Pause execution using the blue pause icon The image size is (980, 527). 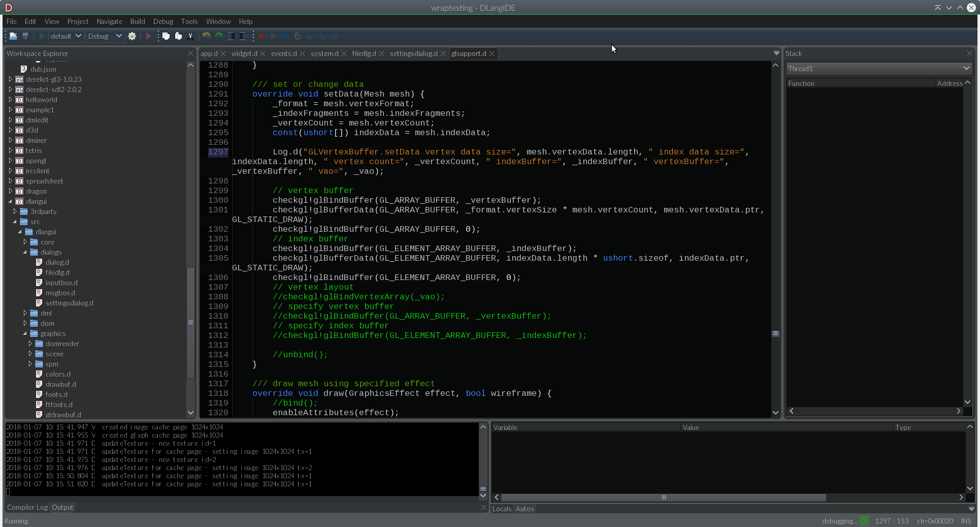click(285, 36)
